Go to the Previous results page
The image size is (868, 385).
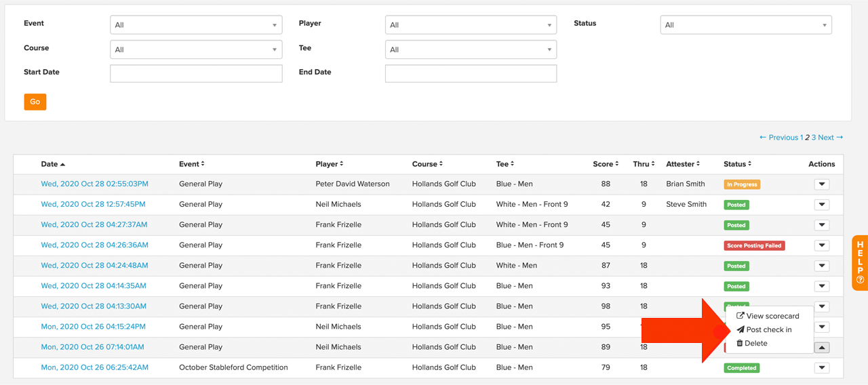coord(778,137)
